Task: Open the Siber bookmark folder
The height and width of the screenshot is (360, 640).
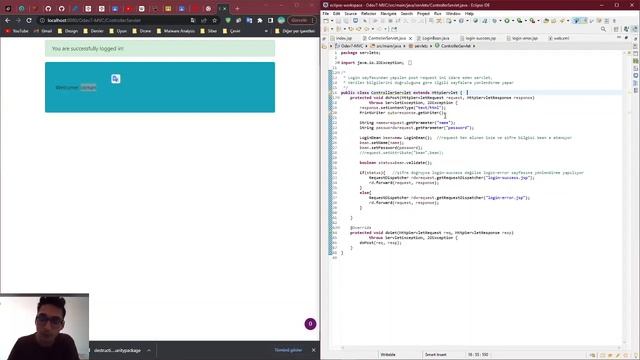Action: [209, 31]
